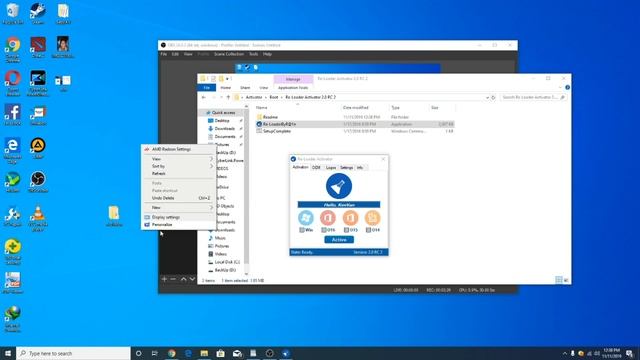Click the Type here to search taskbar box
Image resolution: width=640 pixels, height=360 pixels.
pyautogui.click(x=73, y=353)
